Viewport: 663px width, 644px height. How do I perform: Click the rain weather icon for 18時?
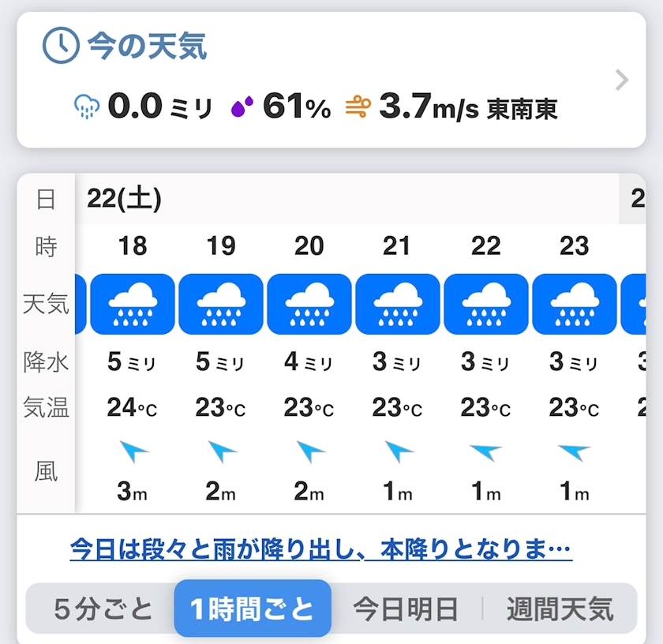133,304
